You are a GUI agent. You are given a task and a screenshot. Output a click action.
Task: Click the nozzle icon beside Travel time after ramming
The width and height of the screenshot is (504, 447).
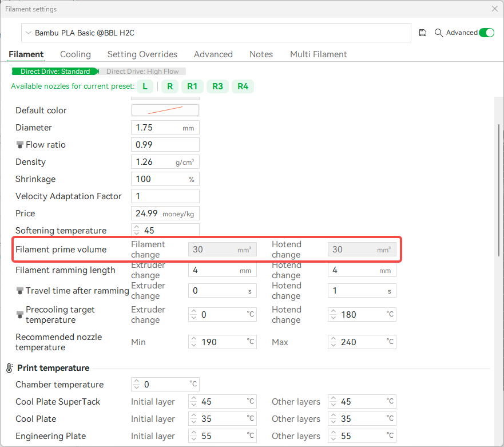(20, 291)
